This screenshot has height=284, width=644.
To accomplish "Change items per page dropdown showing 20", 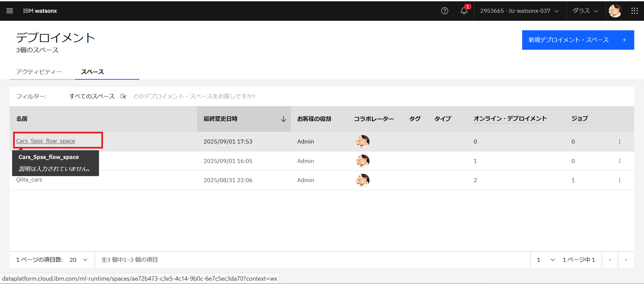I will click(79, 260).
